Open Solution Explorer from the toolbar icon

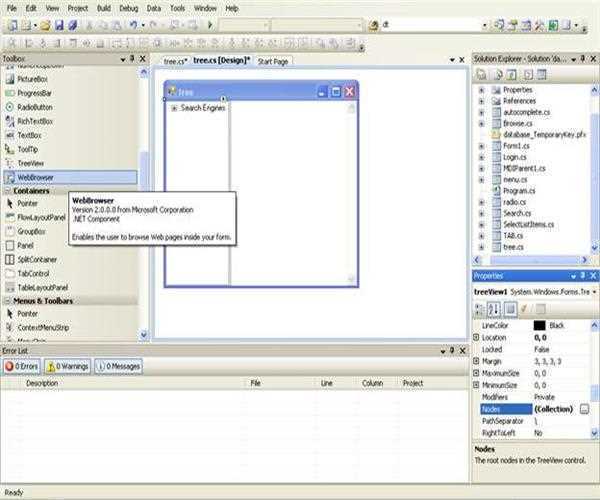(499, 26)
